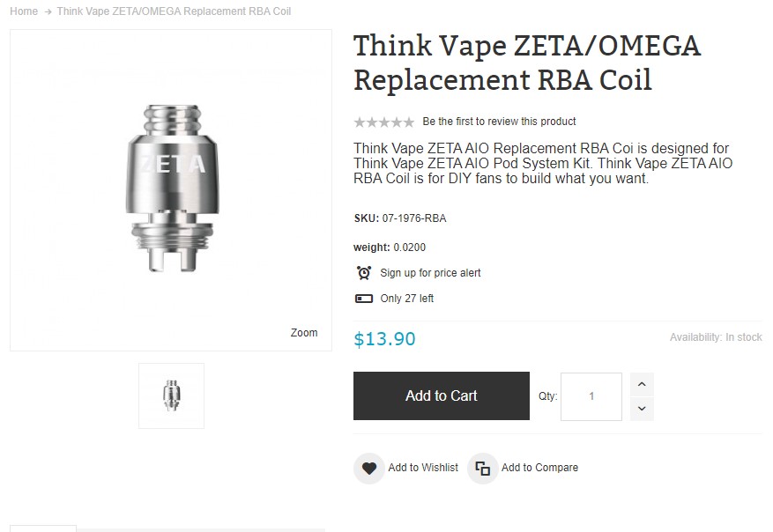The image size is (773, 532).
Task: Click the Add to Cart button
Action: click(441, 396)
